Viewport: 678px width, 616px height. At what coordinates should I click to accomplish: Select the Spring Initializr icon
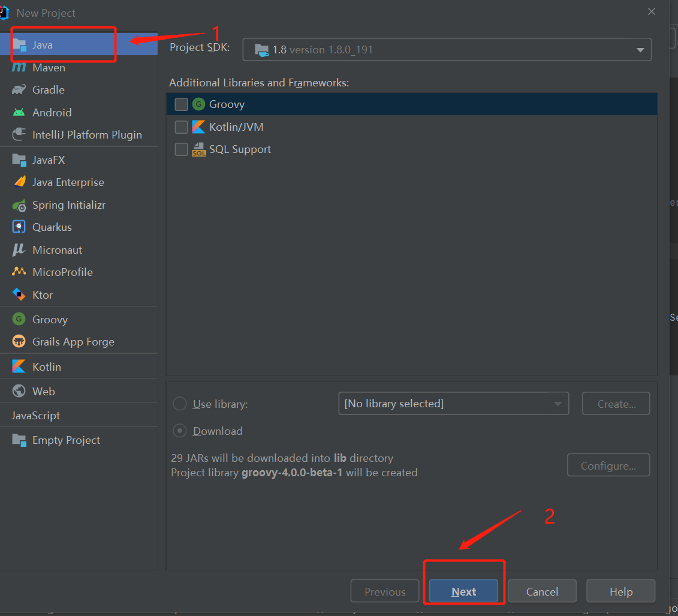19,205
